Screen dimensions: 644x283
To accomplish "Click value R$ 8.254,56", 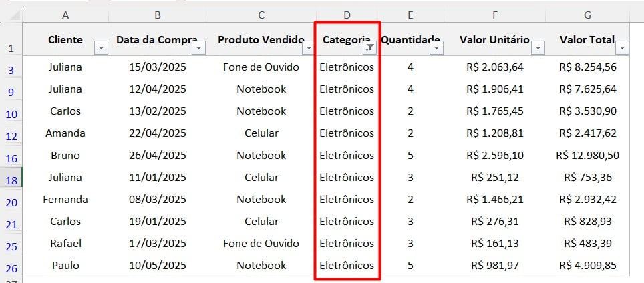I will pos(588,67).
